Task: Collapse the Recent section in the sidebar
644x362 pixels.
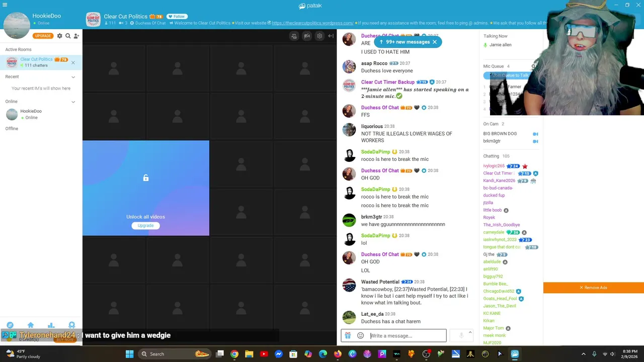Action: click(x=73, y=77)
